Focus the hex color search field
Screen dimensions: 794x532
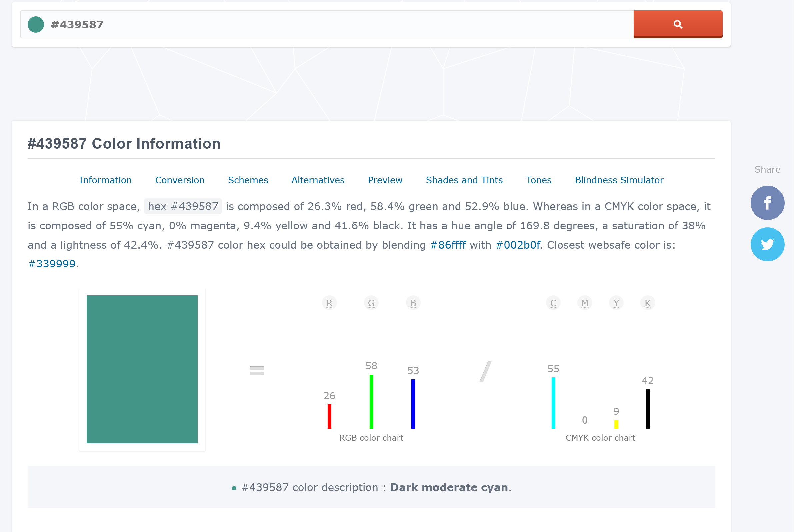coord(339,24)
